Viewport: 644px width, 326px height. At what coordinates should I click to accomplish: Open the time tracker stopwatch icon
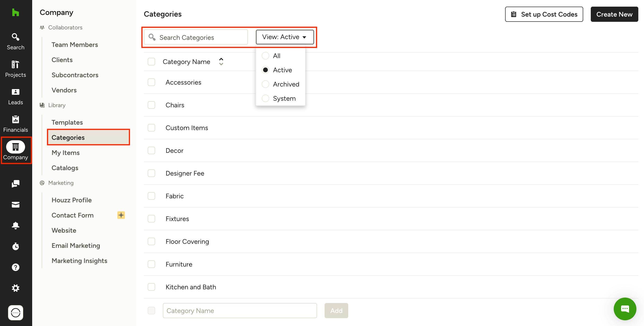tap(16, 246)
